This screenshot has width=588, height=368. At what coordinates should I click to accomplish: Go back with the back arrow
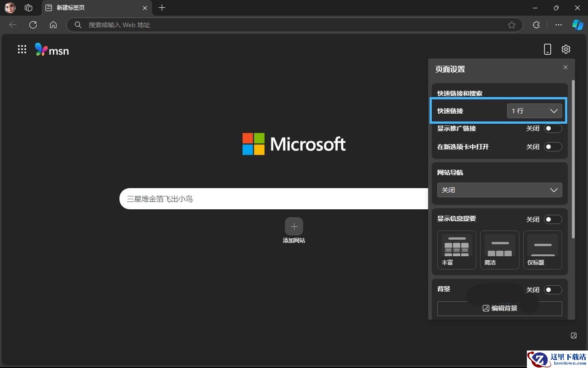(x=13, y=25)
